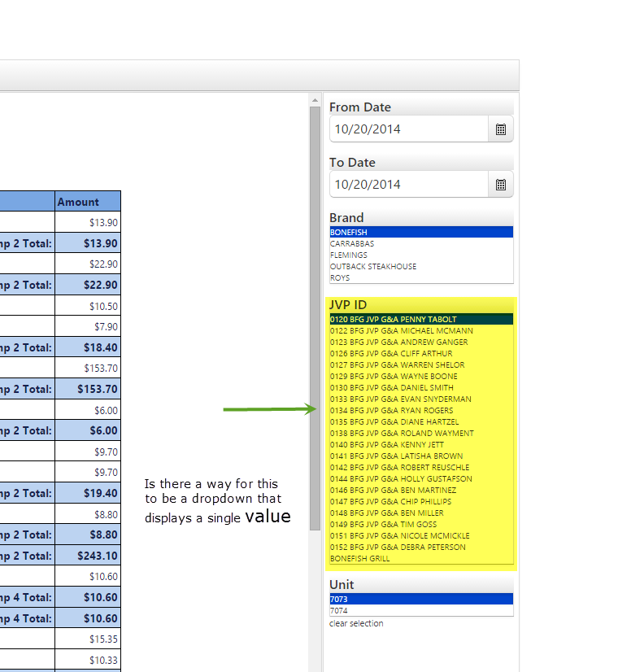Select 0148 BFG JVP G&A BEN MILLER

(x=421, y=513)
